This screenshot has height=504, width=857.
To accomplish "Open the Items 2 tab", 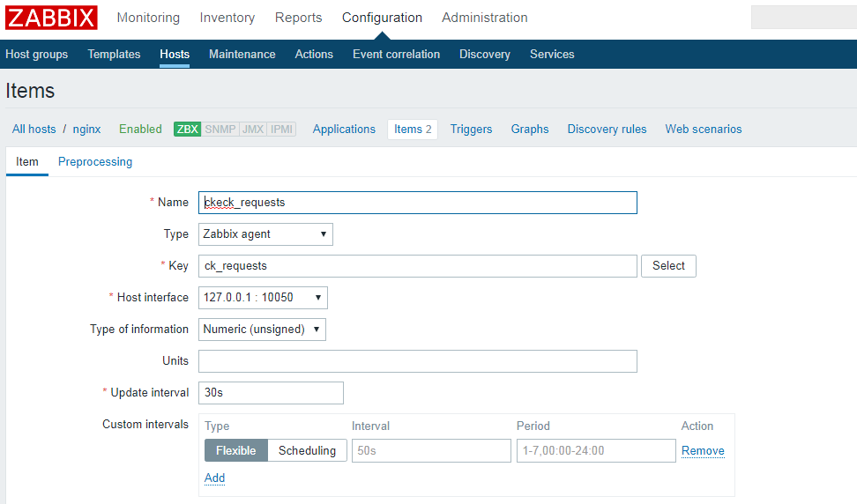I will click(413, 129).
